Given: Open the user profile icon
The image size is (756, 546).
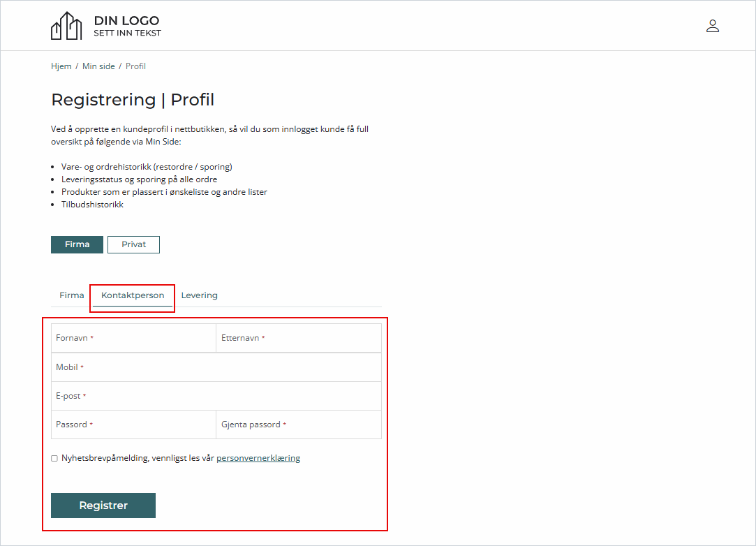Looking at the screenshot, I should coord(712,27).
